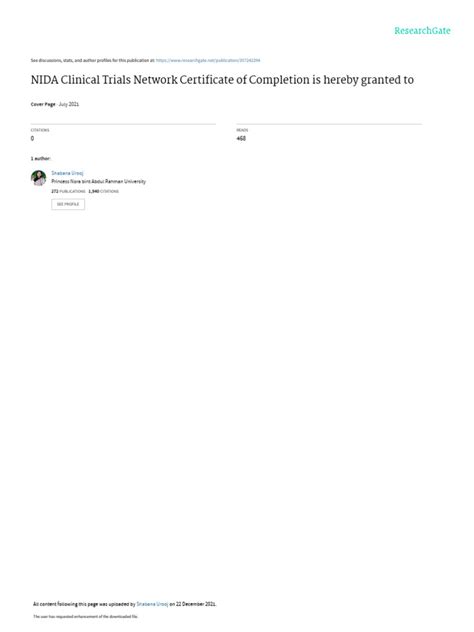Select the NIDA Clinical Trials Network title
The width and height of the screenshot is (474, 632).
[x=222, y=80]
